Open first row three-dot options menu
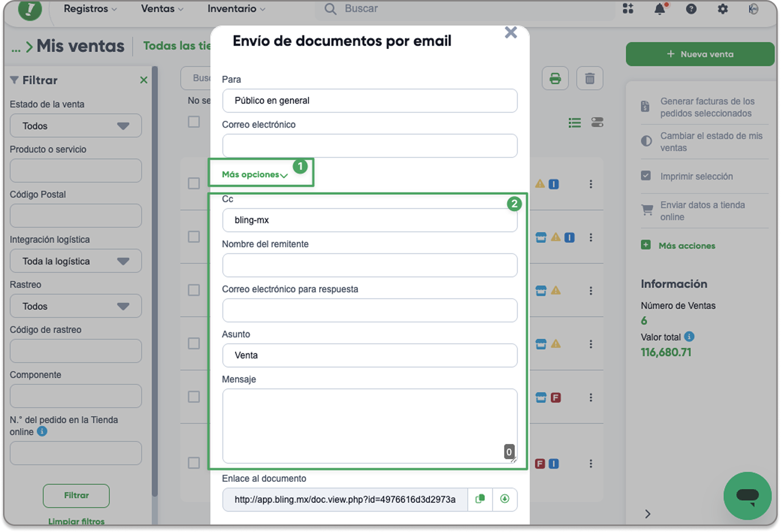 click(x=591, y=184)
